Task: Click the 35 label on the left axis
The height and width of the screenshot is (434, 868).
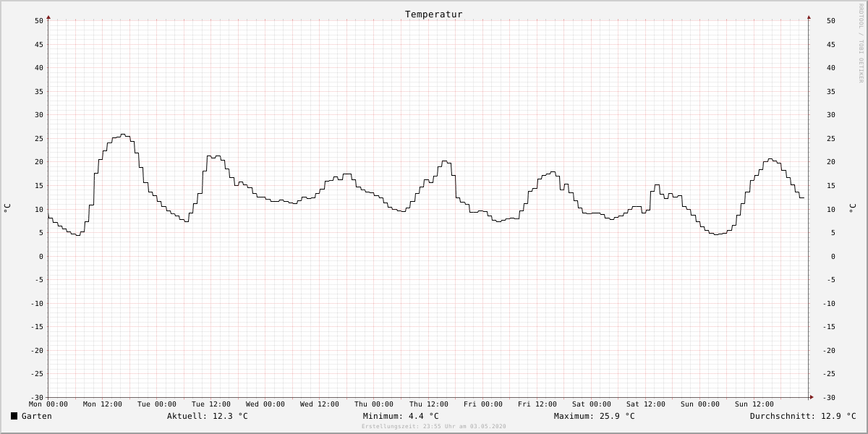Action: (39, 92)
